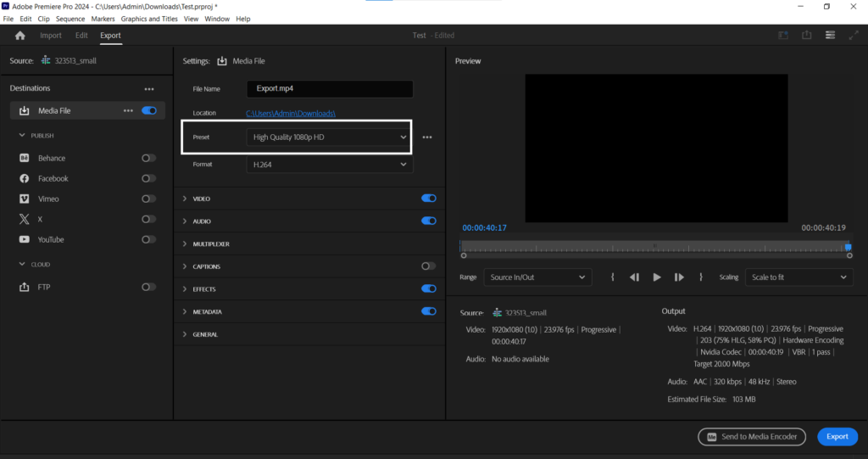This screenshot has height=459, width=868.
Task: Open the Destinations panel ellipsis menu
Action: (x=149, y=88)
